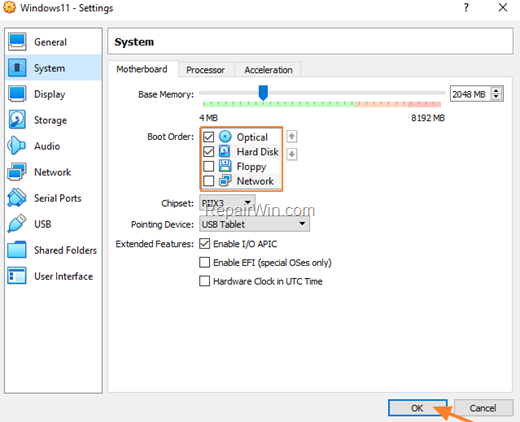Select the System chip icon

tap(17, 68)
